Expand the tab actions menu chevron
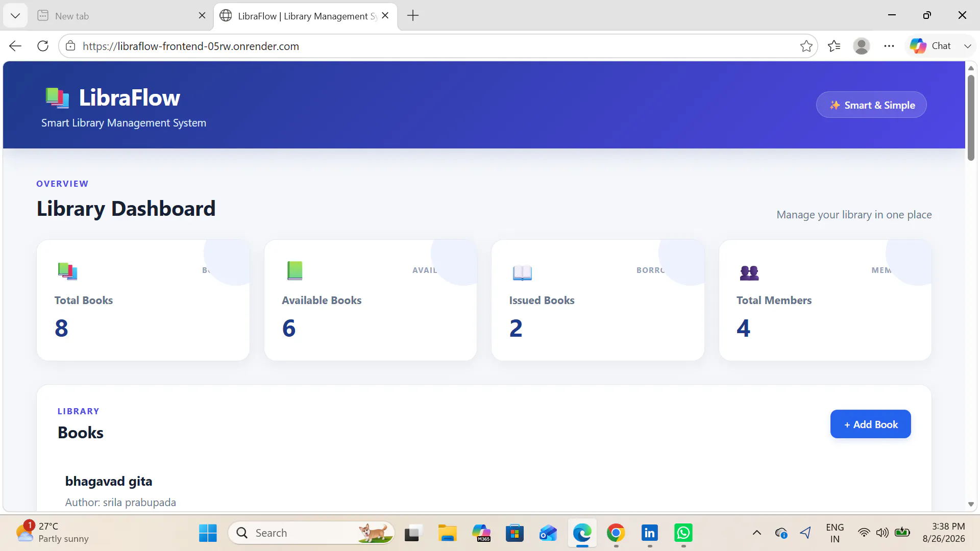Image resolution: width=980 pixels, height=551 pixels. [x=15, y=16]
